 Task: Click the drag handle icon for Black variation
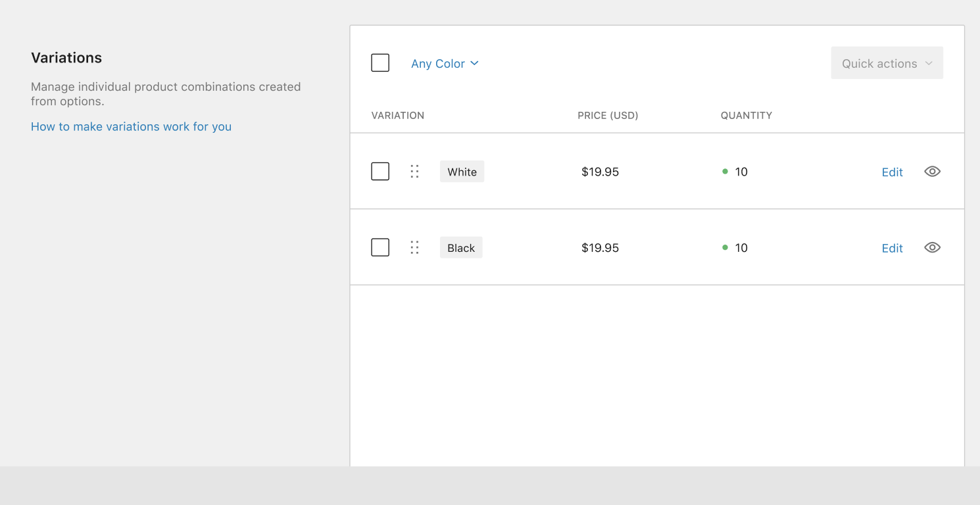coord(414,247)
